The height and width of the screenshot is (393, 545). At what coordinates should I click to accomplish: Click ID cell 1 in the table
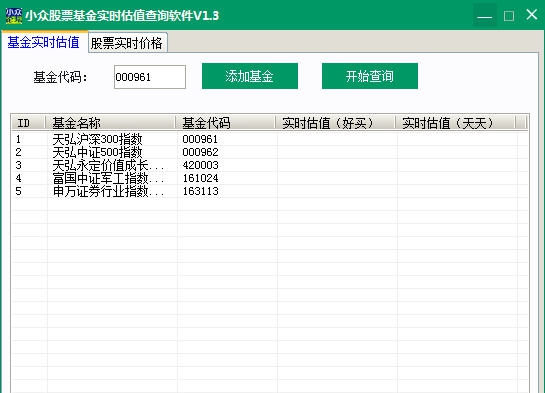(18, 139)
